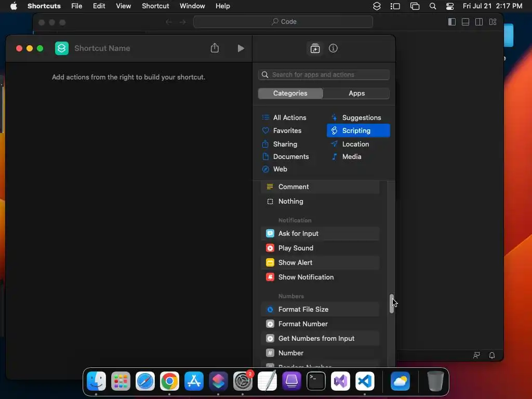The width and height of the screenshot is (532, 399).
Task: Toggle primary sidebar in VS Code window
Action: [x=452, y=22]
